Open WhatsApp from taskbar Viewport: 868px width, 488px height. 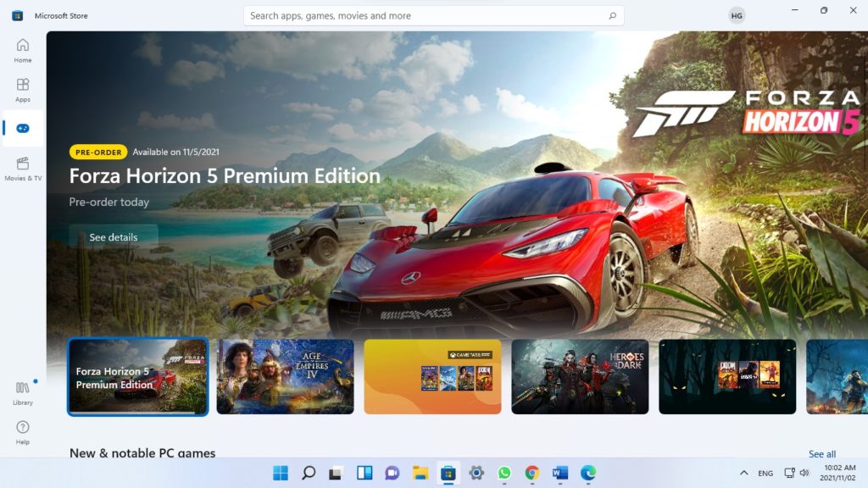pyautogui.click(x=504, y=473)
